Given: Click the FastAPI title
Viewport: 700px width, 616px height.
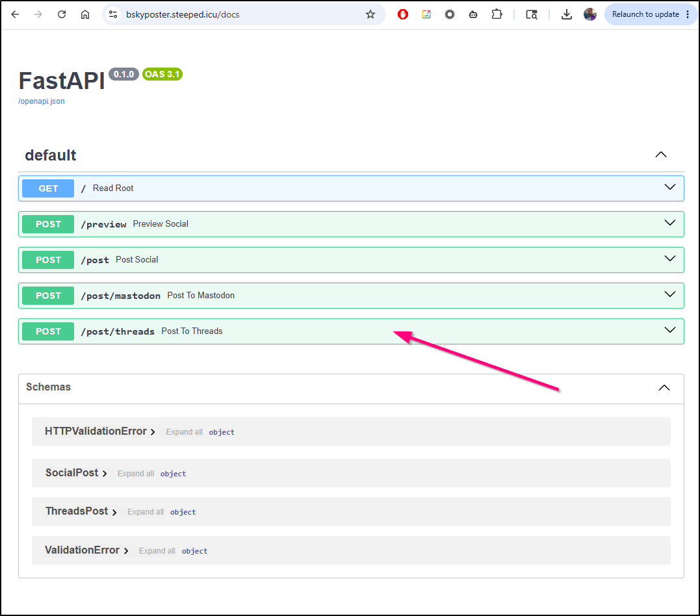Looking at the screenshot, I should click(62, 81).
